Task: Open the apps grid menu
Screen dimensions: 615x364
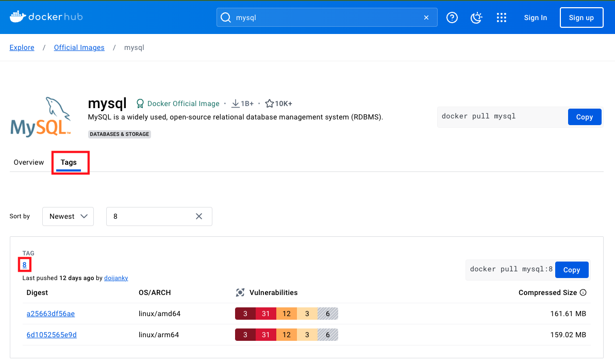Action: pyautogui.click(x=501, y=17)
